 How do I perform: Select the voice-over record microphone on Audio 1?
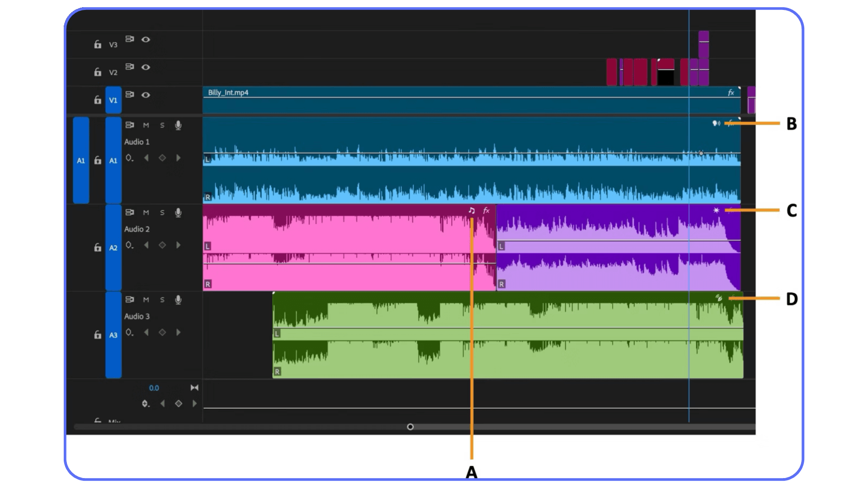(x=177, y=126)
